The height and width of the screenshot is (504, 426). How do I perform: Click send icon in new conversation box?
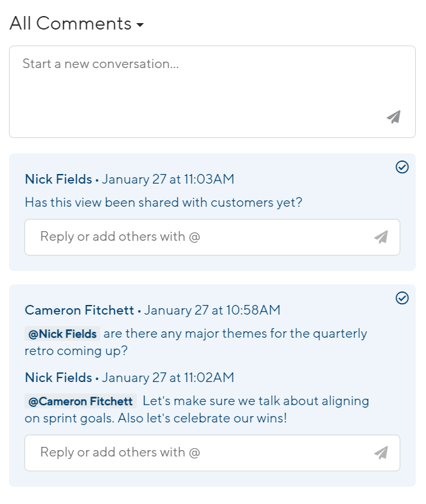(x=393, y=117)
